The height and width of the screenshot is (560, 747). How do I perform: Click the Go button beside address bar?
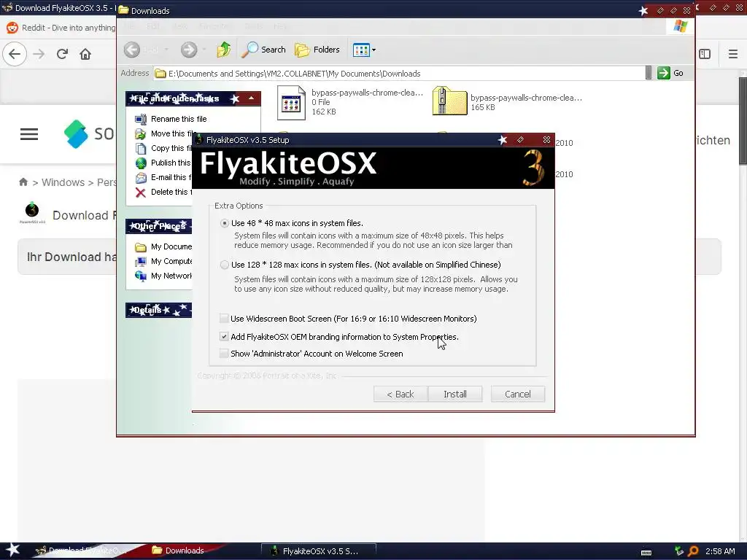point(671,73)
